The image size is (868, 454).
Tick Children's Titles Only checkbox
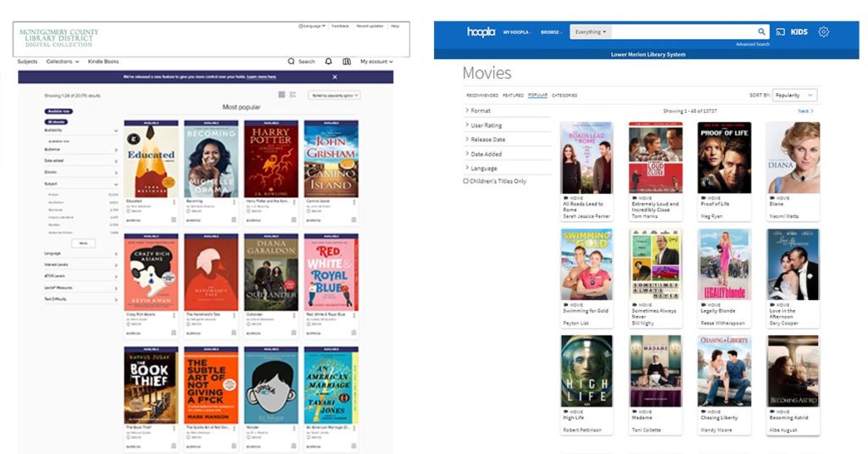coord(465,180)
